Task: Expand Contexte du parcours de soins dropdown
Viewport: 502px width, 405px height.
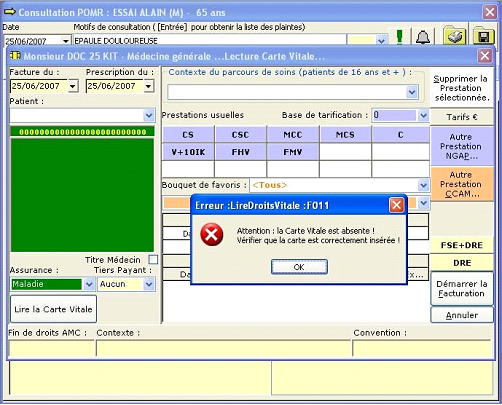Action: pyautogui.click(x=412, y=92)
